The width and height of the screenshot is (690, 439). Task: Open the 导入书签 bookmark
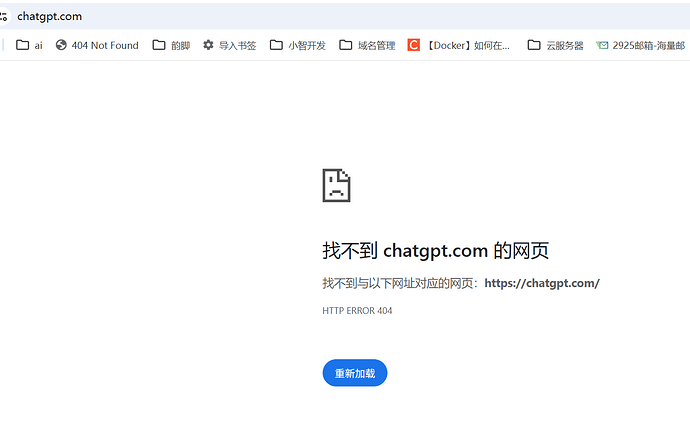[229, 45]
